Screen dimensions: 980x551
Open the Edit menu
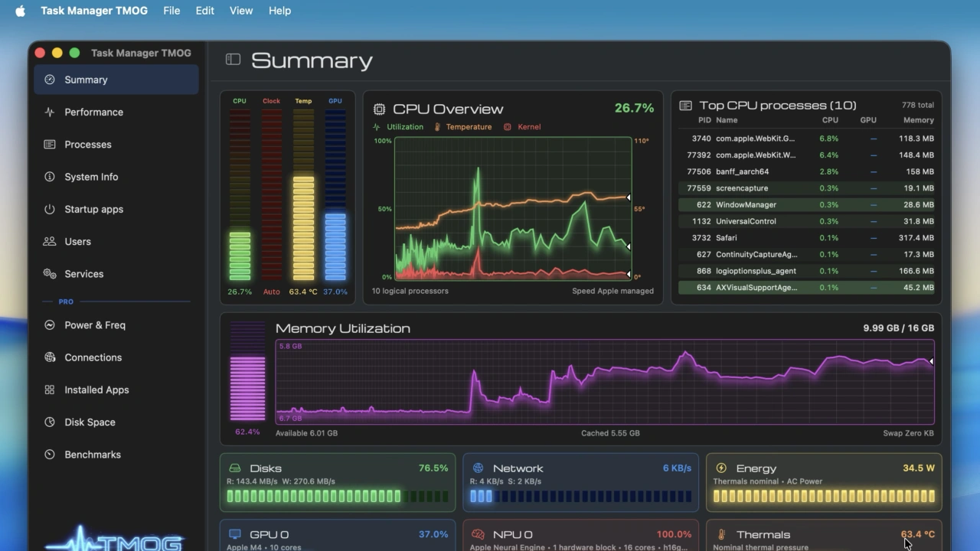pos(204,11)
